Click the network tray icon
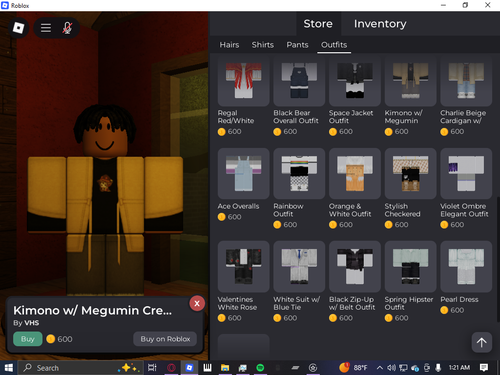The height and width of the screenshot is (375, 500). pos(403,368)
